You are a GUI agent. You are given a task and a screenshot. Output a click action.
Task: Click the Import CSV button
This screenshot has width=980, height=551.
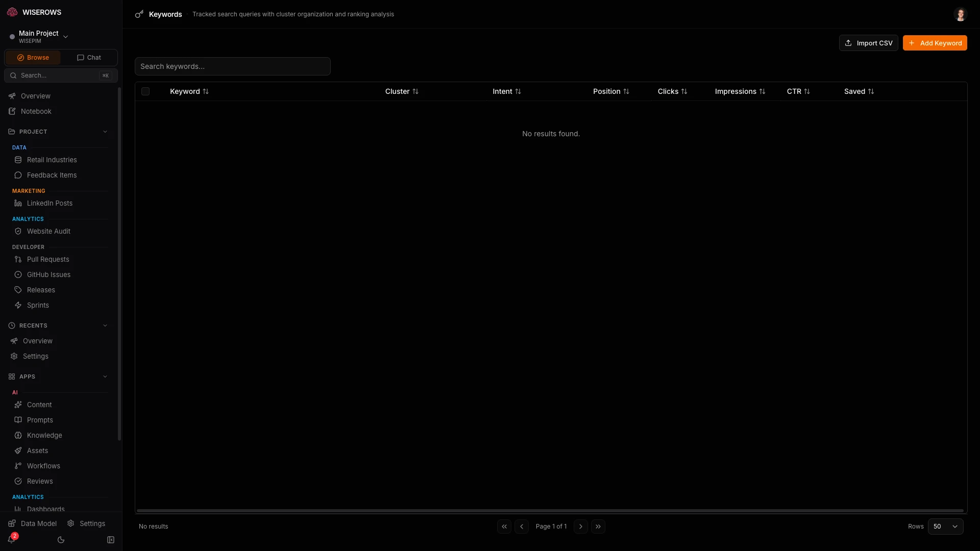click(x=868, y=43)
